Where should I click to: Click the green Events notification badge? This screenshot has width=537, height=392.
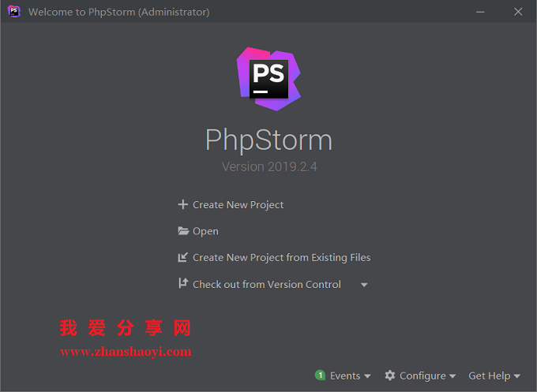tap(320, 375)
